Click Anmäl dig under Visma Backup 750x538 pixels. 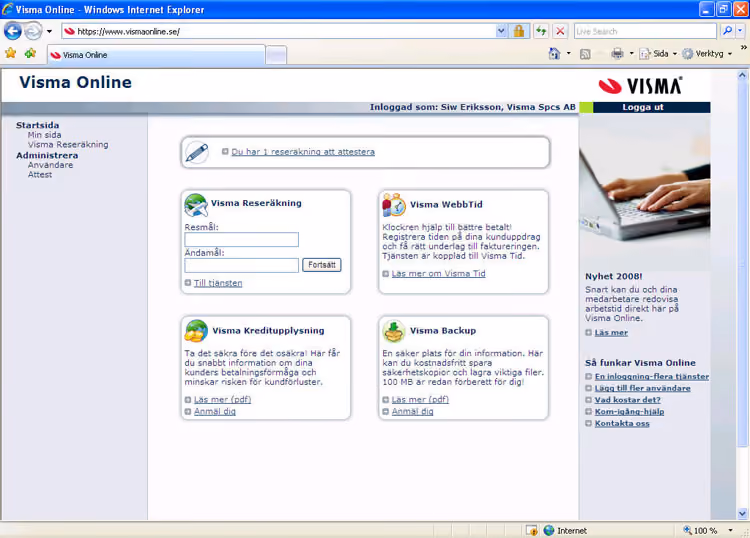point(412,411)
